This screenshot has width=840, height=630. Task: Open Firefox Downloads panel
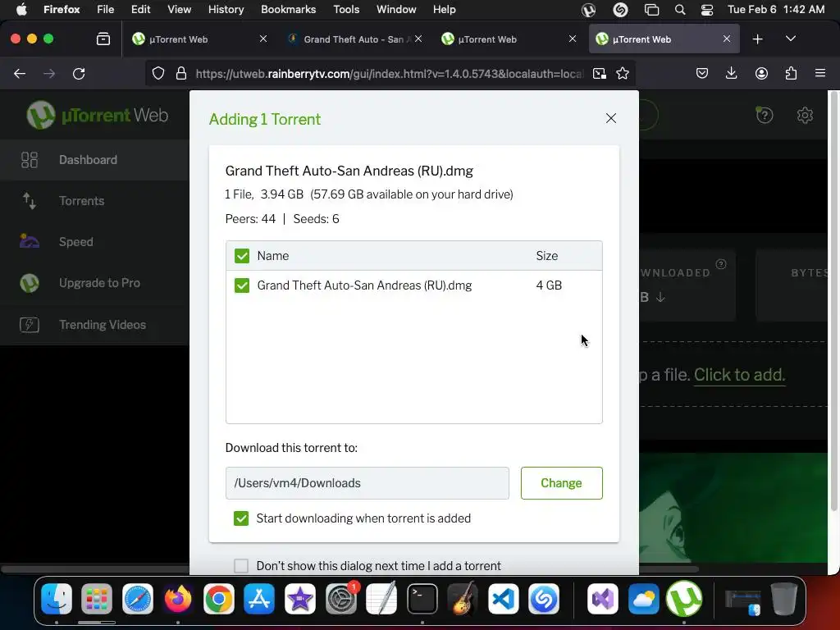pos(731,73)
